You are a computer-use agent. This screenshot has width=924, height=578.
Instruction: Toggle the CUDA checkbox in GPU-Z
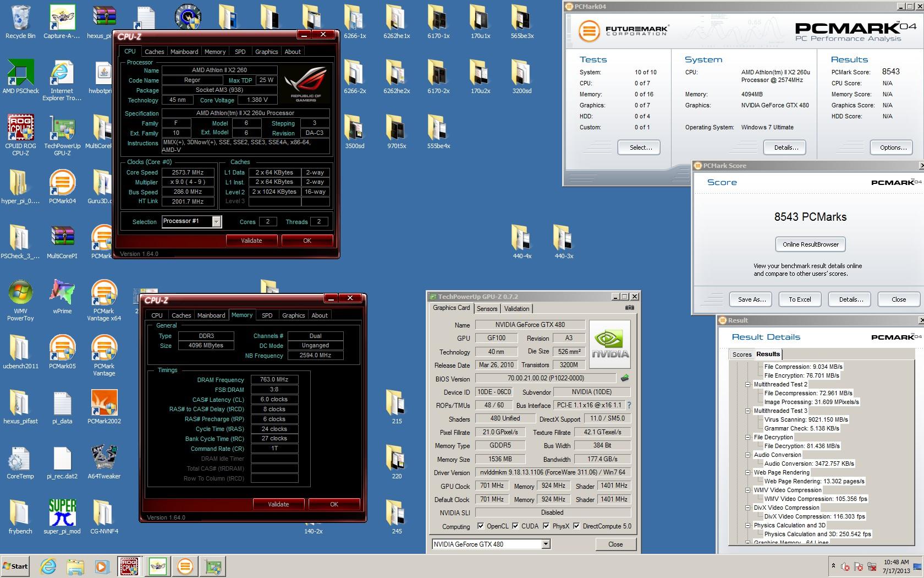click(x=515, y=526)
